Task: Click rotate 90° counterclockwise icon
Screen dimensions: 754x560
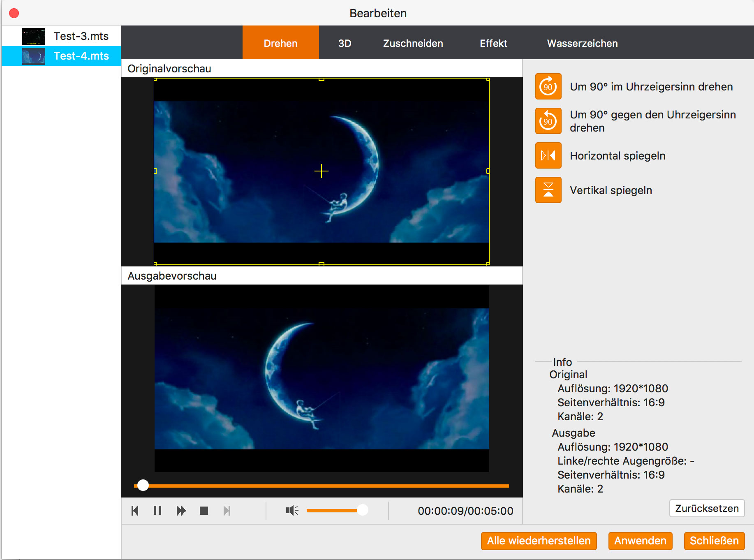Action: [548, 121]
